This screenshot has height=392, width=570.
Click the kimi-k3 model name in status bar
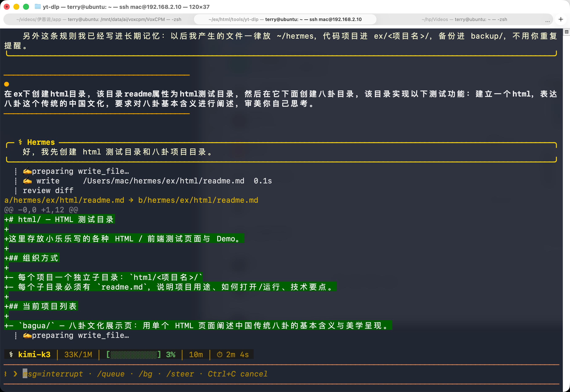[34, 354]
